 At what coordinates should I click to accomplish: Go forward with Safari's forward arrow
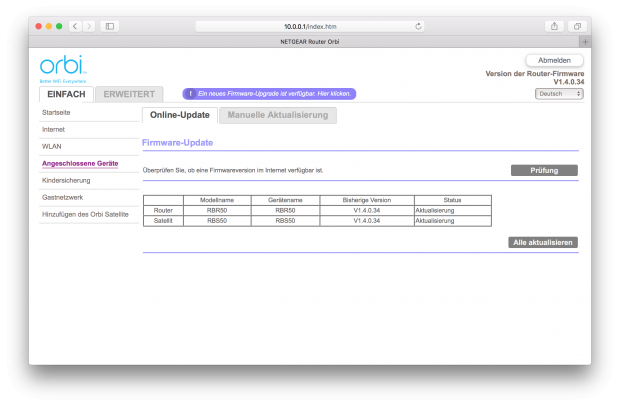coord(89,26)
